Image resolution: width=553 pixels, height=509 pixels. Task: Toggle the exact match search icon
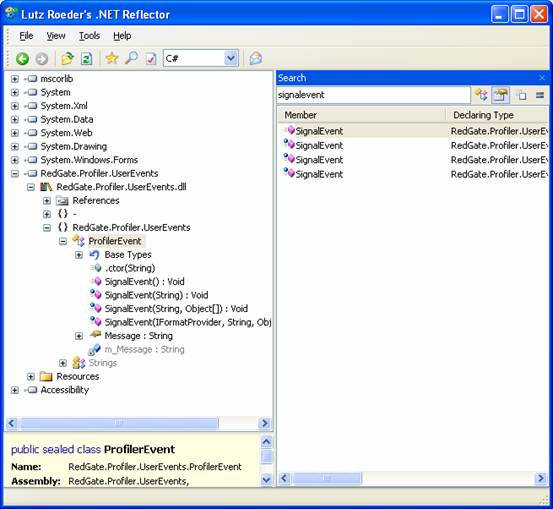point(540,95)
